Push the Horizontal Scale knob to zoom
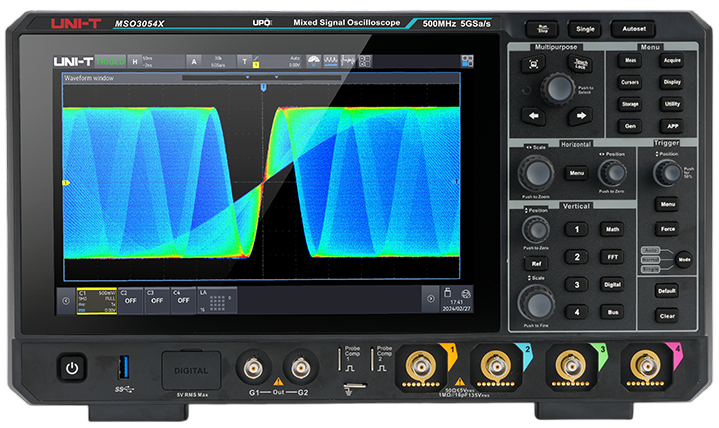Screen dimensions: 719x428 click(536, 173)
